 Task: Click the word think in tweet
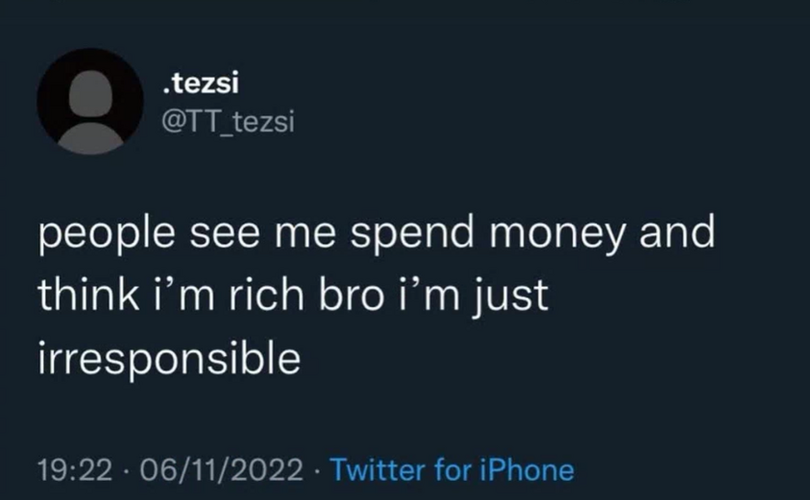pyautogui.click(x=88, y=295)
